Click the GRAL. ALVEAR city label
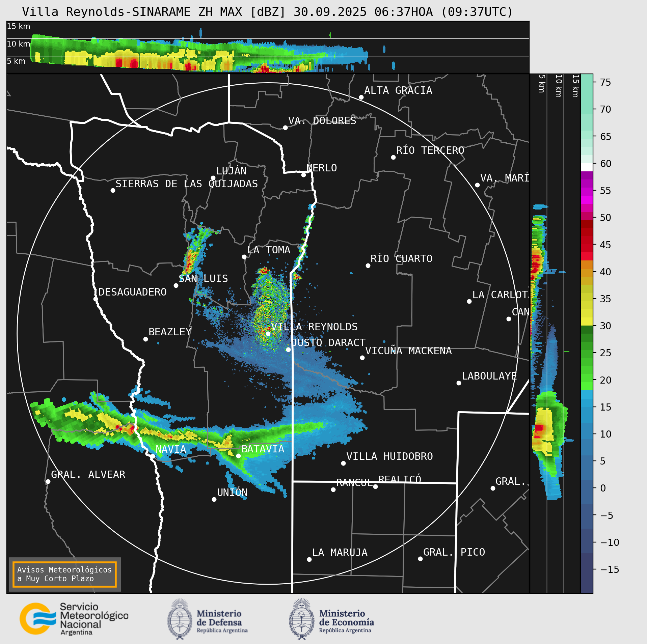 [88, 474]
